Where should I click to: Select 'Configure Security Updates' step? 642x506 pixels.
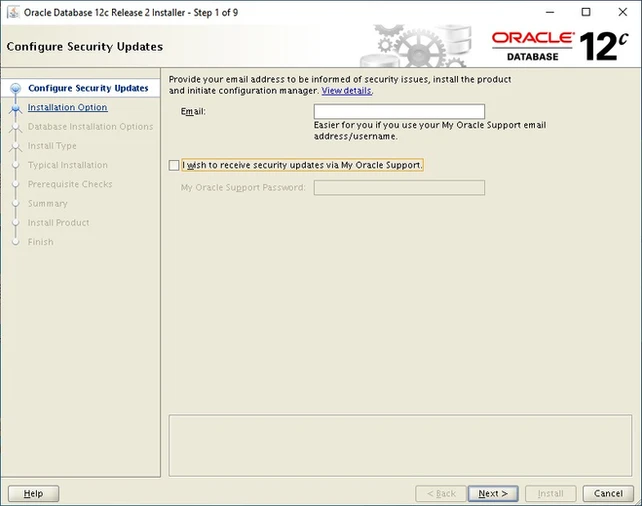(x=88, y=88)
